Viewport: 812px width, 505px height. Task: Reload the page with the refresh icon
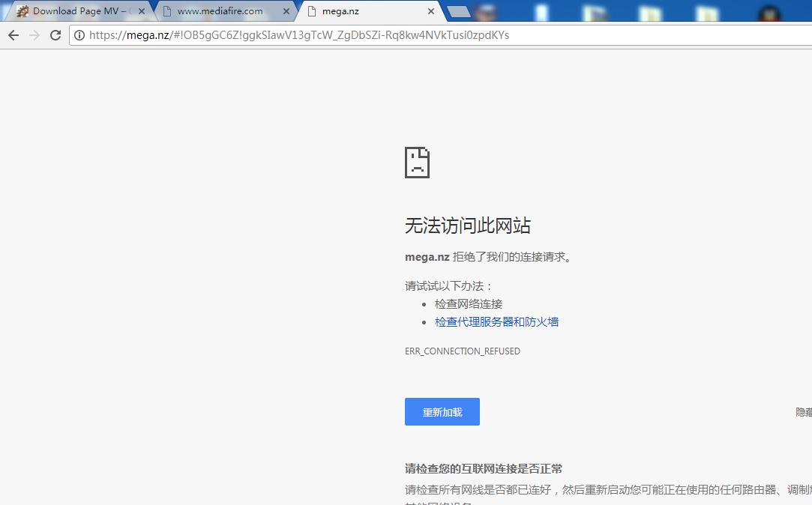55,35
